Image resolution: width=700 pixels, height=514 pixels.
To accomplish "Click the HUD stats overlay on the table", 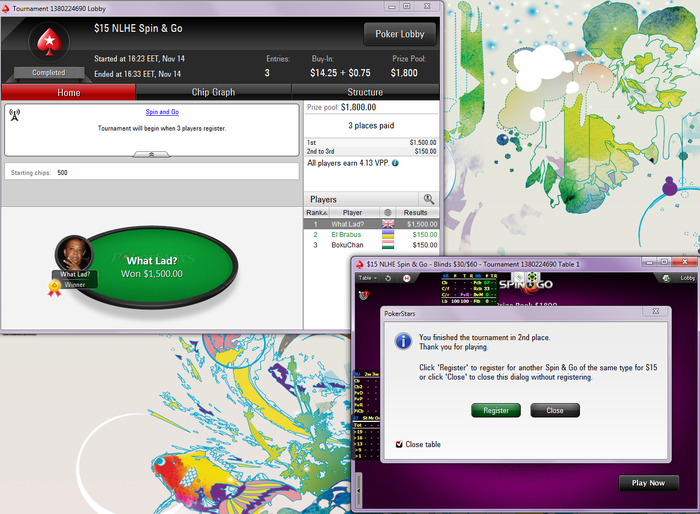I will pyautogui.click(x=469, y=288).
